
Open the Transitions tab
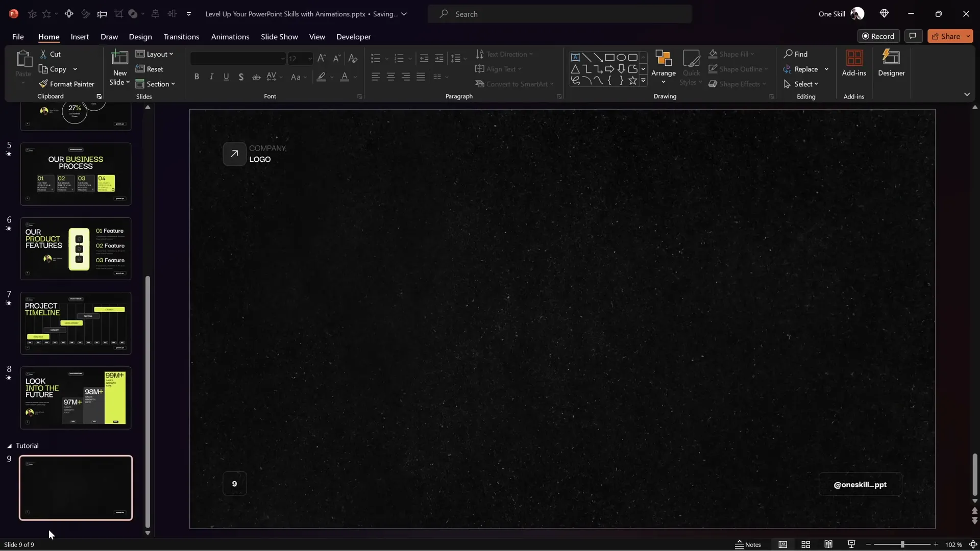pyautogui.click(x=181, y=37)
